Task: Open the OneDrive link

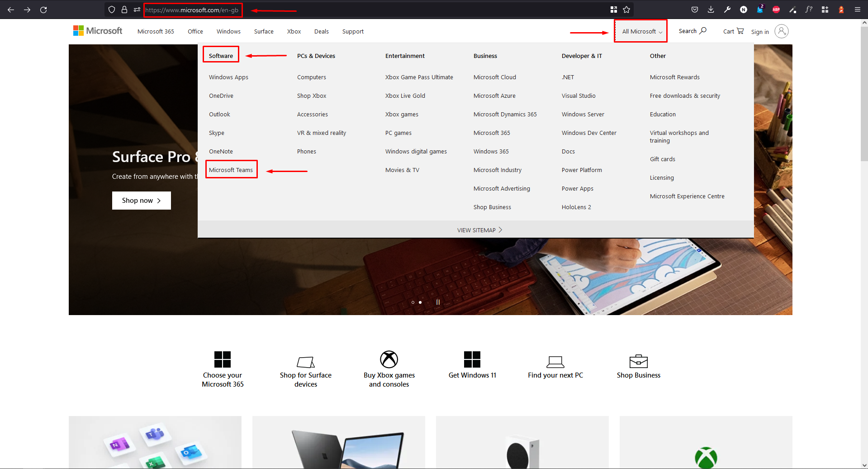Action: pyautogui.click(x=221, y=96)
